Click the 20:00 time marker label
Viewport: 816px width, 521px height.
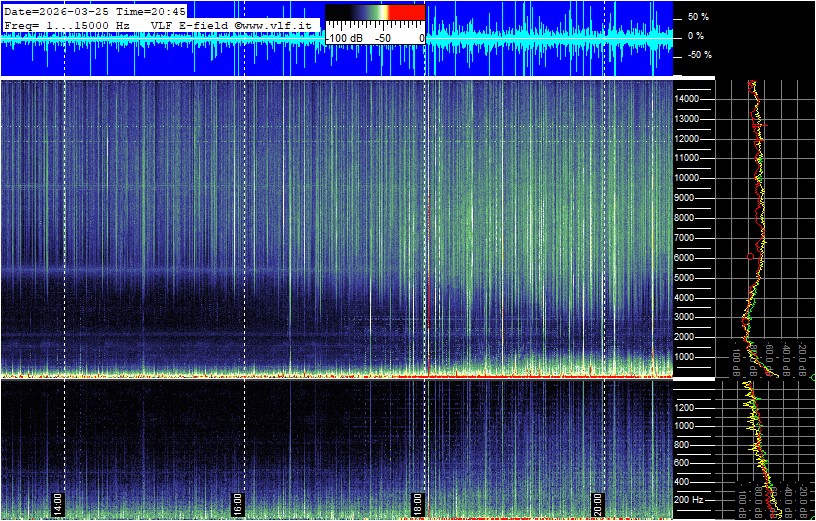point(598,503)
